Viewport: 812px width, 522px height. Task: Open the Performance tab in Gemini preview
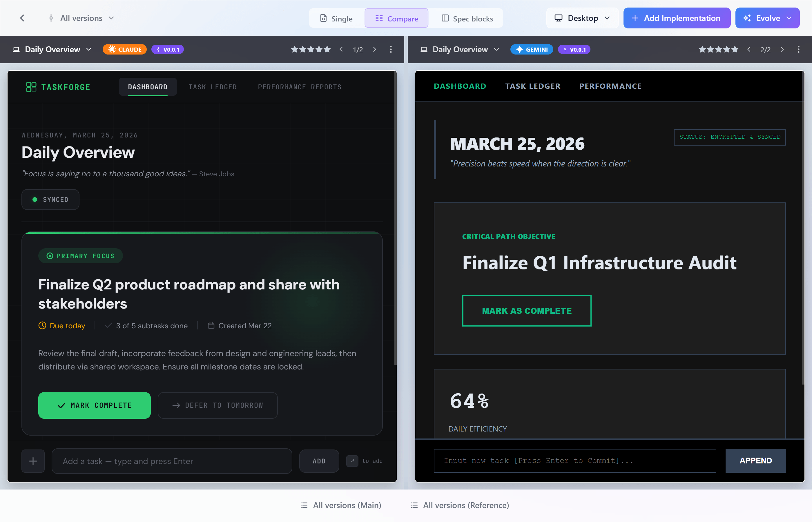(x=610, y=86)
